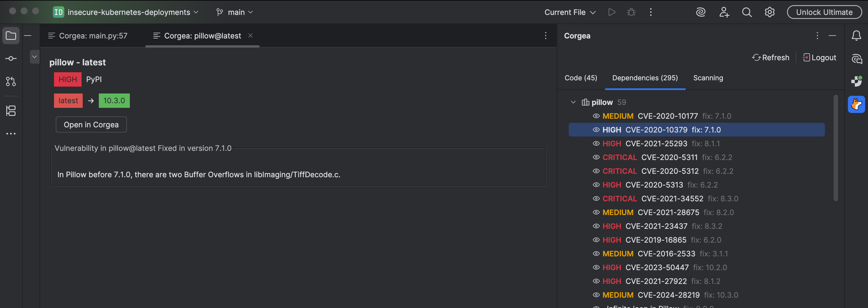
Task: Open the Project folder tool window
Action: pos(11,35)
